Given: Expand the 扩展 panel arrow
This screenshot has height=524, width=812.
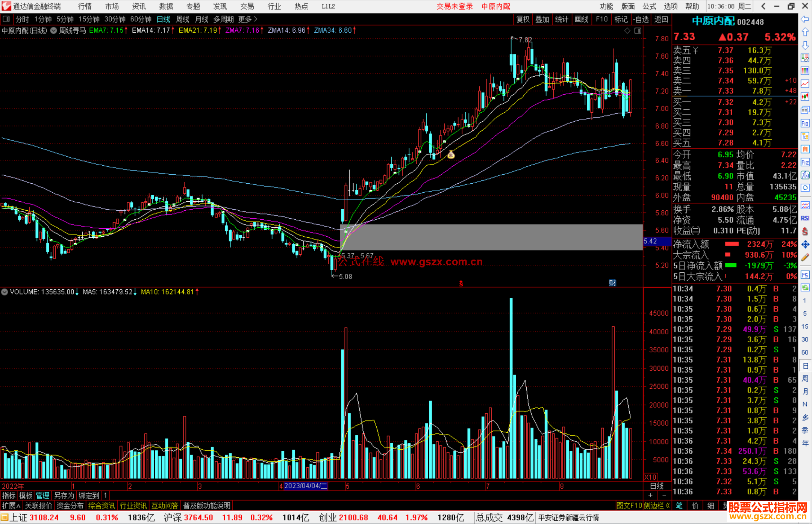Looking at the screenshot, I should [x=18, y=506].
